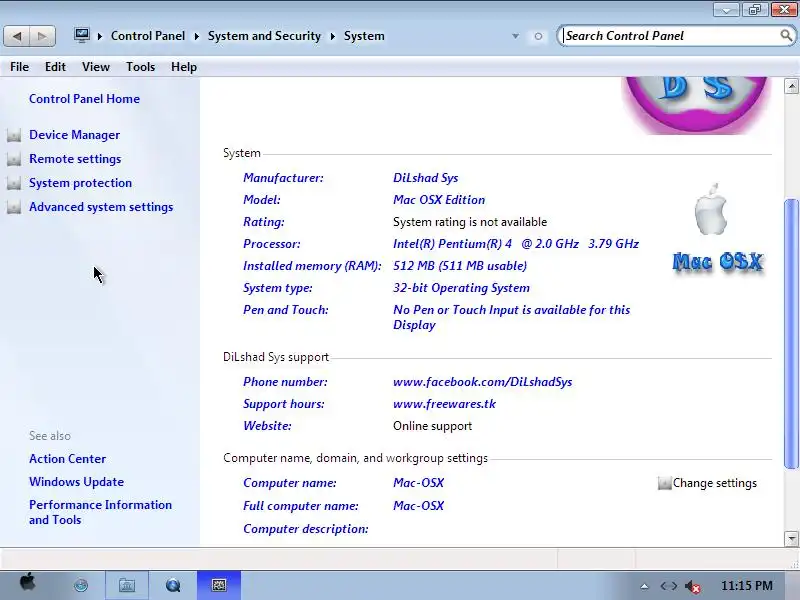Click the Mac OSX logo text graphic
Screen dimensions: 800x600
coord(718,262)
